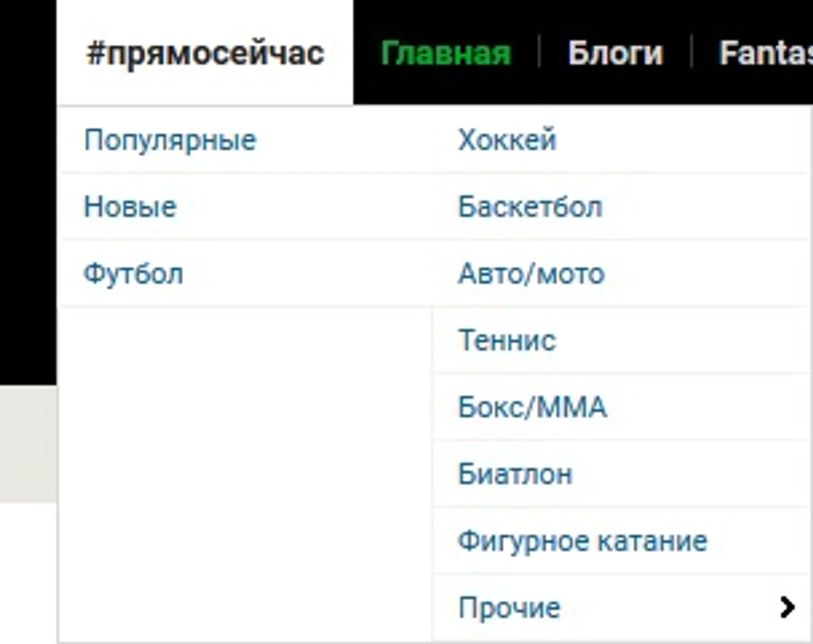This screenshot has height=644, width=813.
Task: Open the Авто/мото section
Action: tap(531, 273)
